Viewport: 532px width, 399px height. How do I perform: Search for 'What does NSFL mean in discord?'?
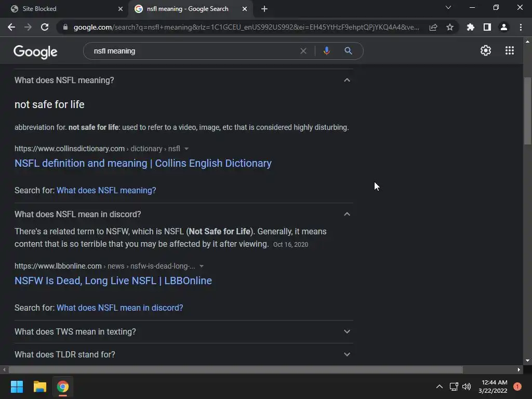pos(120,308)
